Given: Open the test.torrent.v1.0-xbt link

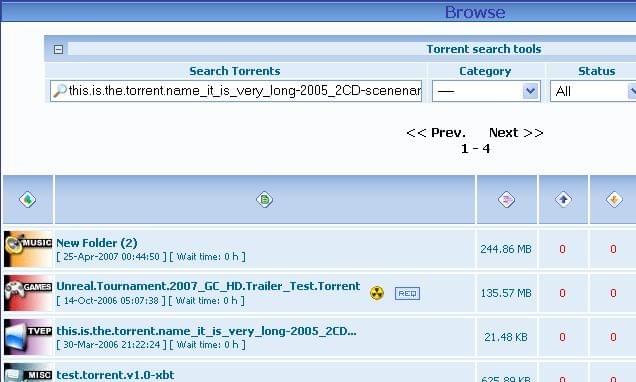Looking at the screenshot, I should pos(115,375).
